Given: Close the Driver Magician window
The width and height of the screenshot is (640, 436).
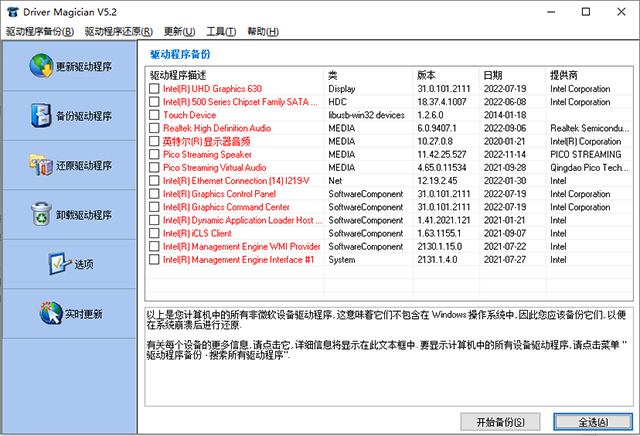Looking at the screenshot, I should pyautogui.click(x=621, y=12).
